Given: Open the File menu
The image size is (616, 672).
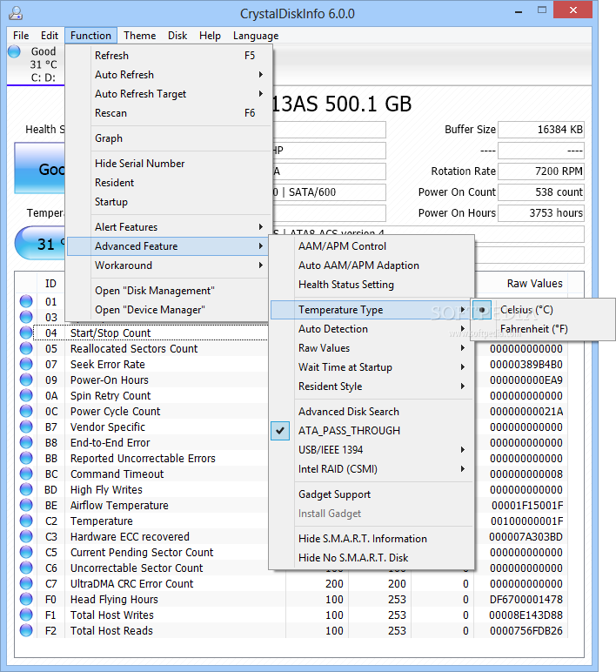Looking at the screenshot, I should point(21,36).
